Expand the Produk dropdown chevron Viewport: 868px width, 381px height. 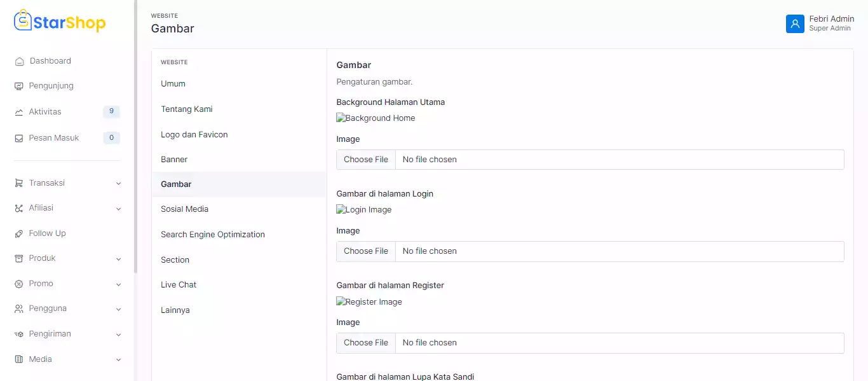click(x=118, y=259)
